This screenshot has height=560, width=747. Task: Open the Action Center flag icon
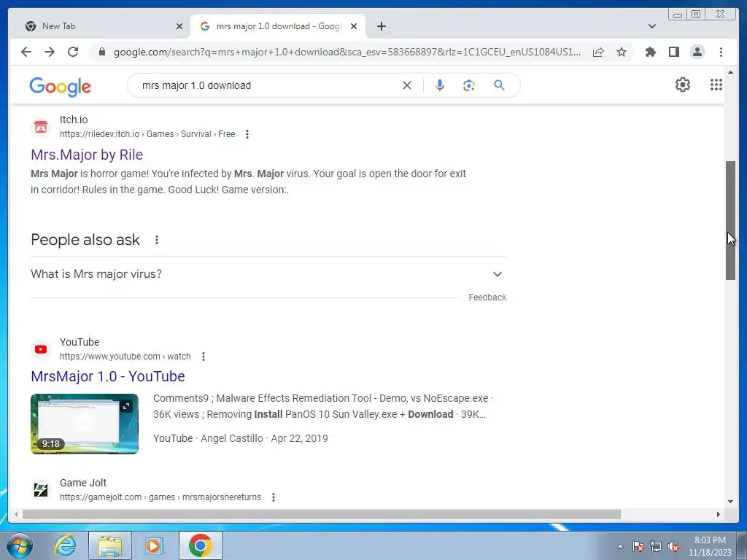tap(638, 546)
